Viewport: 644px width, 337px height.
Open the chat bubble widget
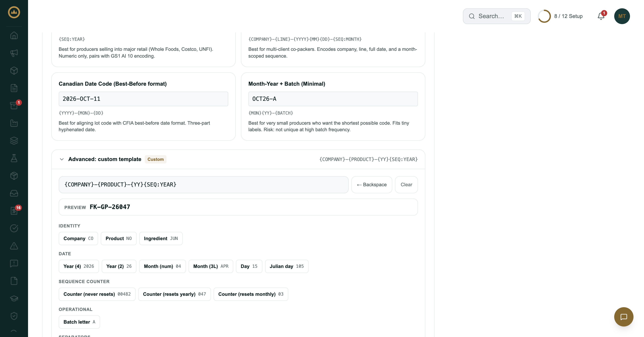623,317
